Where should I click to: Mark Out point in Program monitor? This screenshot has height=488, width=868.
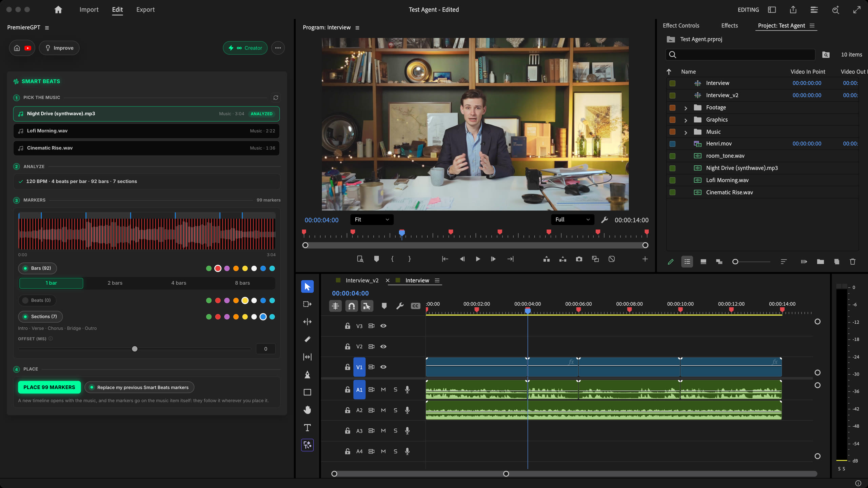[x=409, y=259]
